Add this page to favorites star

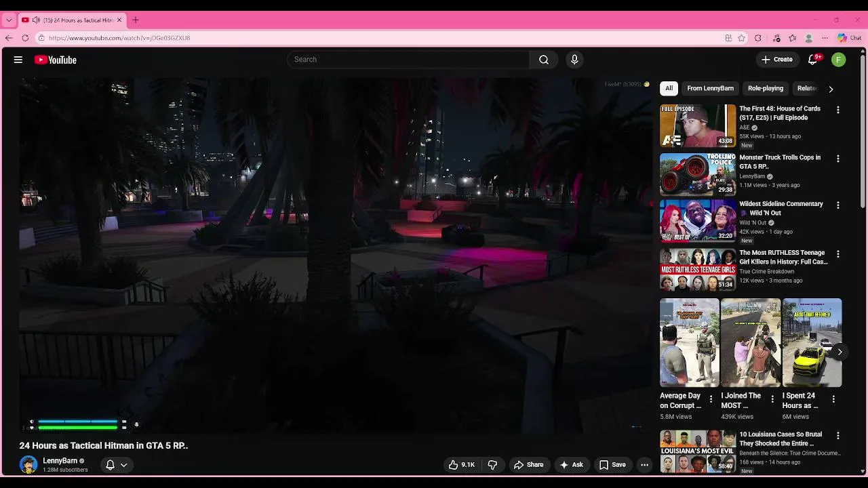point(742,38)
